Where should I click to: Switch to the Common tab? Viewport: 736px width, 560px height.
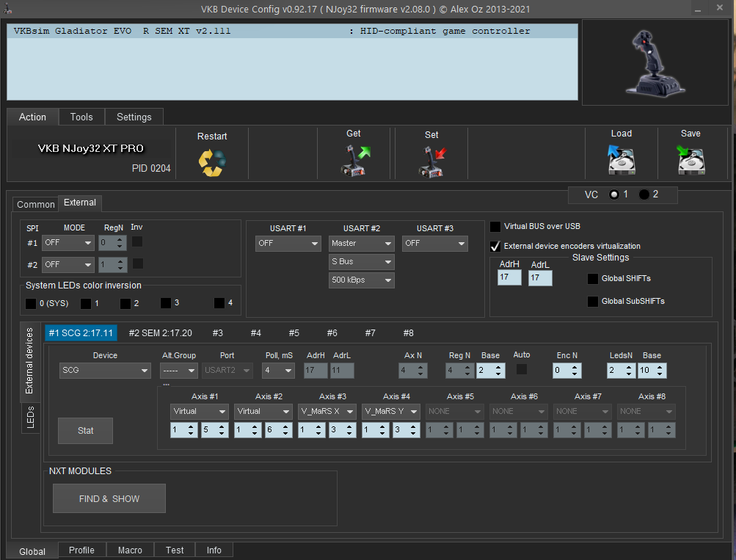[x=36, y=204]
